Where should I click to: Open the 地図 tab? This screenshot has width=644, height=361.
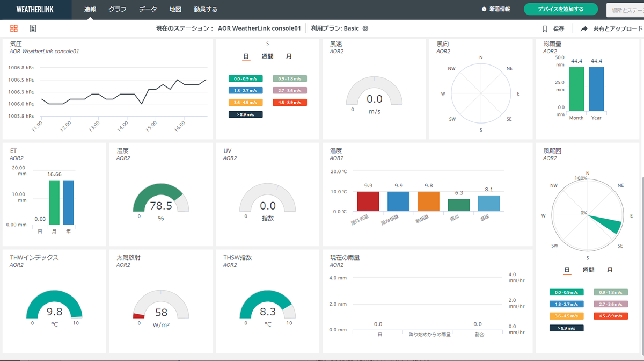[x=175, y=9]
